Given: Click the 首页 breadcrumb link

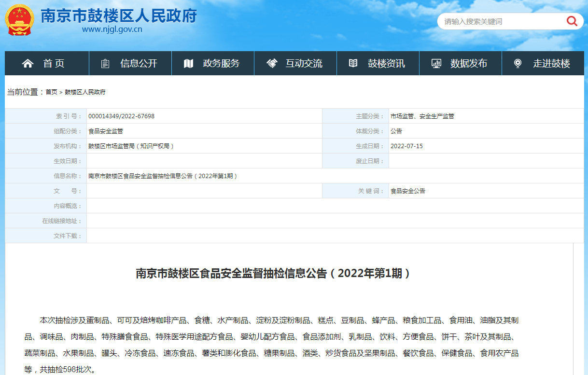Looking at the screenshot, I should pos(51,92).
